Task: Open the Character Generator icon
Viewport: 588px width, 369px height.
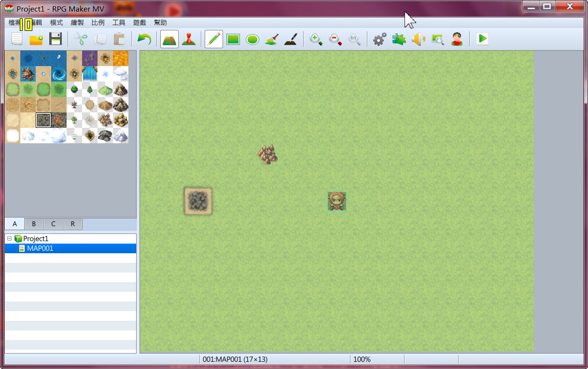Action: click(457, 39)
